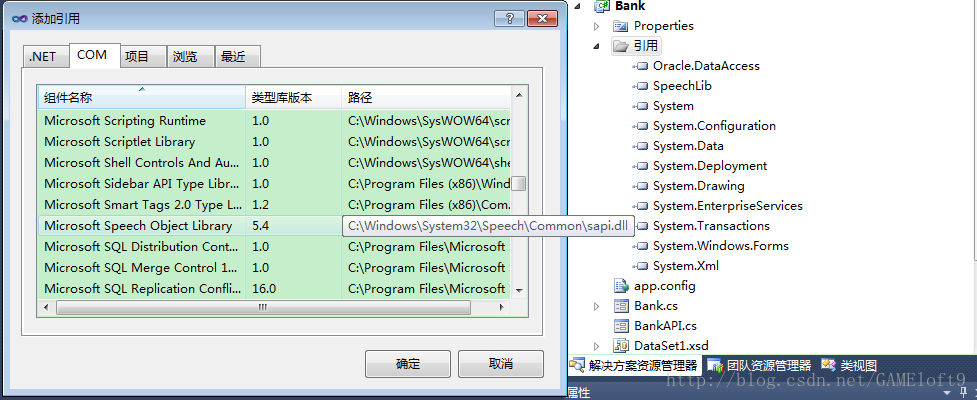Select Microsoft SQL Merge Control 1... row
977x400 pixels.
(274, 268)
